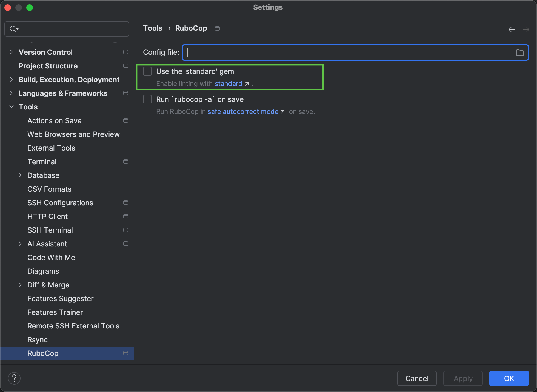Click the browse folder icon in Config file field
Viewport: 537px width, 392px height.
(x=520, y=53)
